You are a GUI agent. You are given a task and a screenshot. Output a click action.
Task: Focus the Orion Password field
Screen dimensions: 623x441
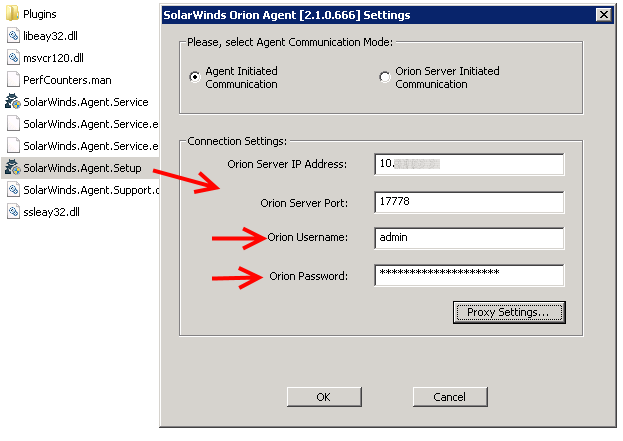[469, 275]
